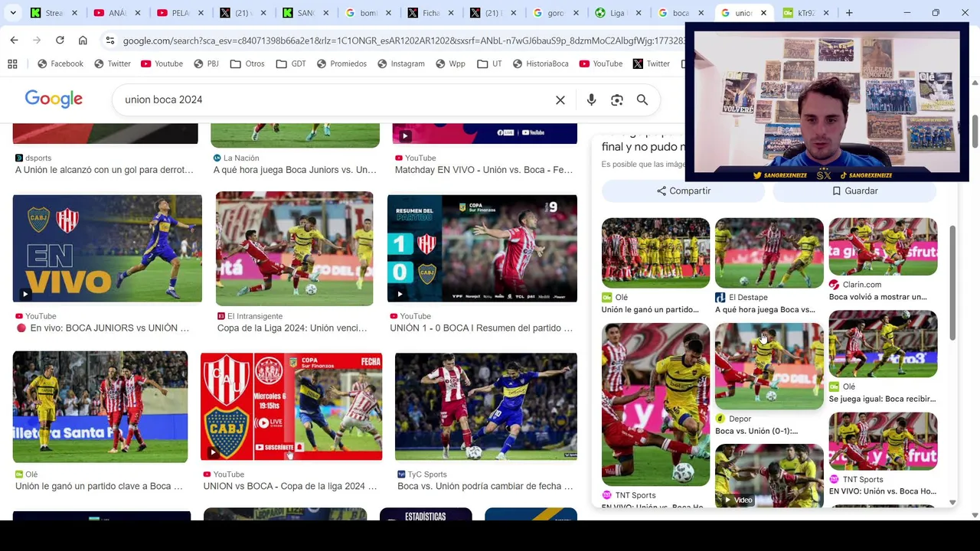980x551 pixels.
Task: Open Promiedos bookmark
Action: pyautogui.click(x=341, y=64)
